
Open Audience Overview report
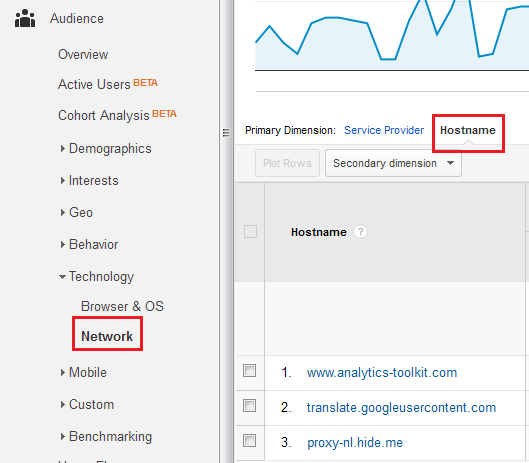(x=83, y=54)
